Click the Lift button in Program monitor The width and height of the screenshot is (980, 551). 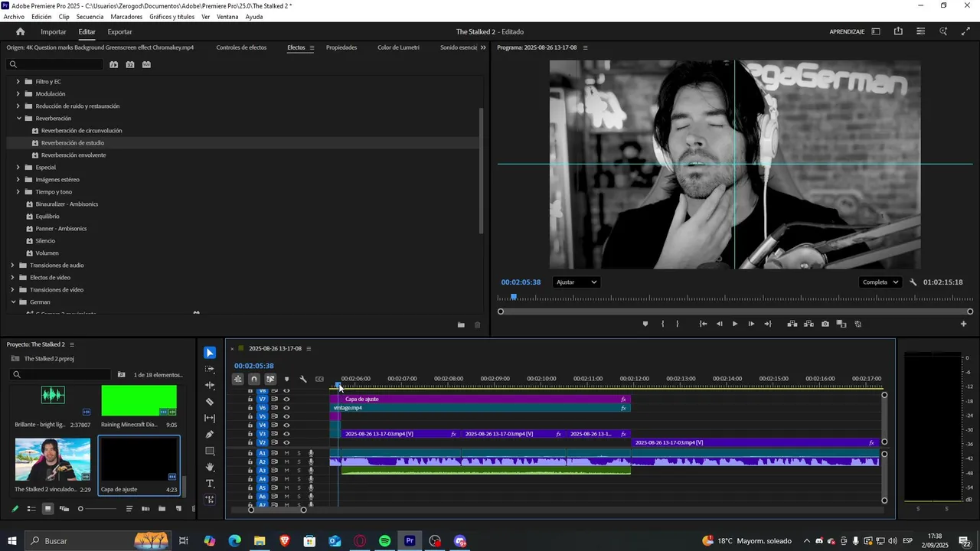[x=792, y=324]
